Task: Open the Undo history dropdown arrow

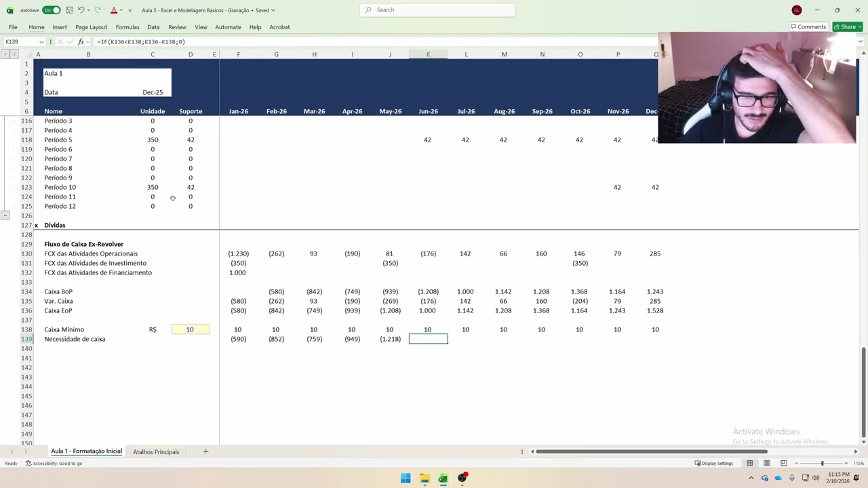Action: 89,10
